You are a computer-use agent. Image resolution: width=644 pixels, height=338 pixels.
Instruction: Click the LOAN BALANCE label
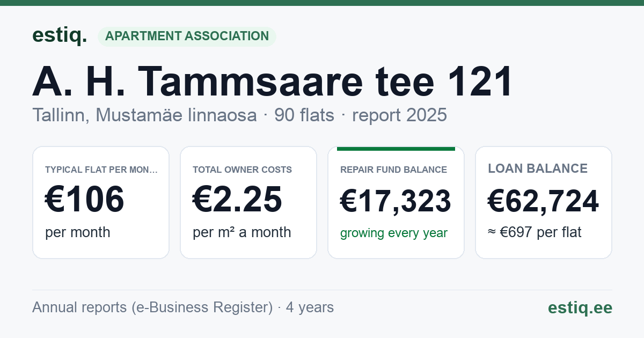coord(538,168)
